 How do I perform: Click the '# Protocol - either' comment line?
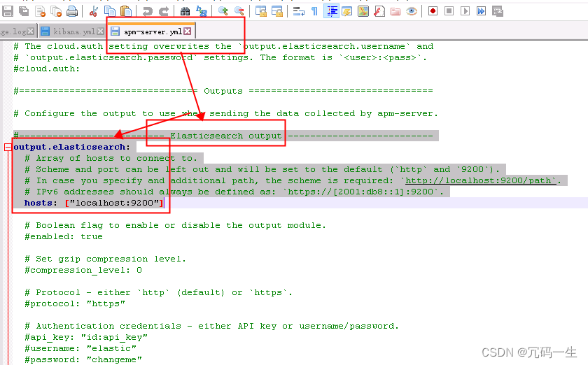coord(159,292)
